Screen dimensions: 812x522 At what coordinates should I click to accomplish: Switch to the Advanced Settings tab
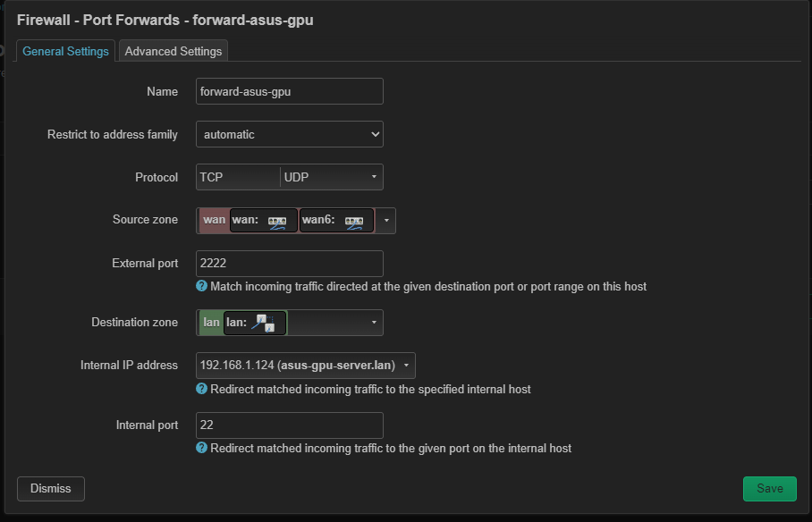click(x=173, y=51)
